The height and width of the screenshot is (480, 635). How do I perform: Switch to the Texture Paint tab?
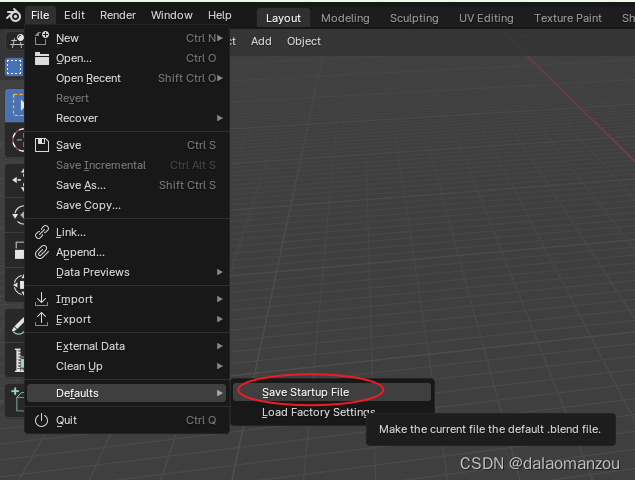568,18
